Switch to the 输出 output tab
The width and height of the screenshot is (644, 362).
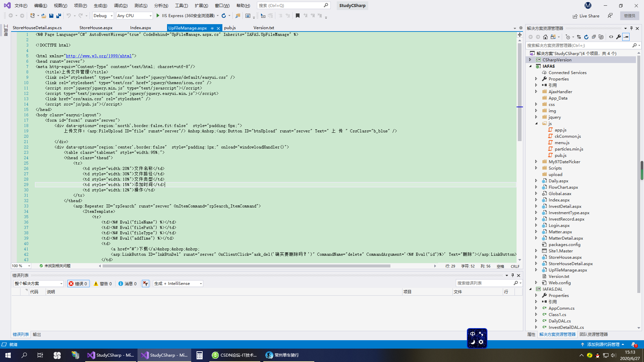[x=37, y=335]
